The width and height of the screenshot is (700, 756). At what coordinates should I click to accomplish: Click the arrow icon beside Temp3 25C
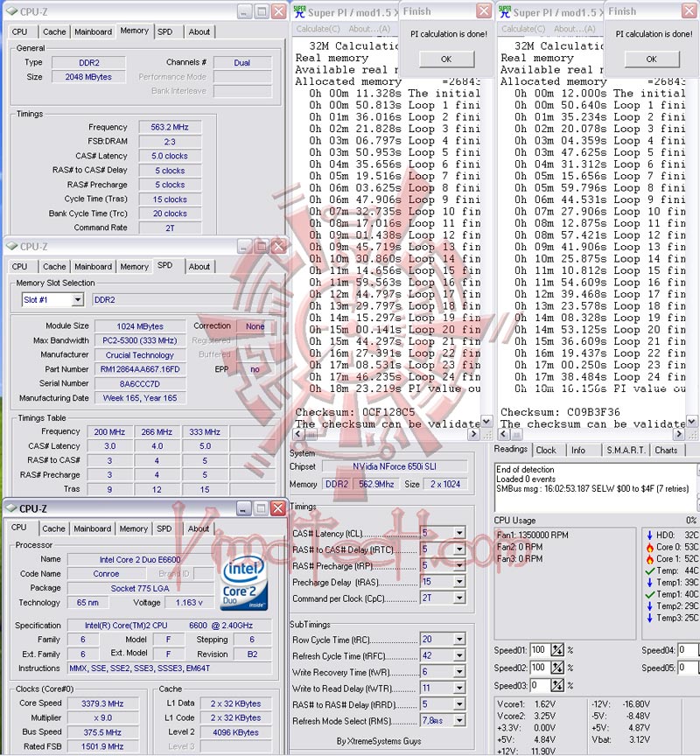tap(649, 618)
